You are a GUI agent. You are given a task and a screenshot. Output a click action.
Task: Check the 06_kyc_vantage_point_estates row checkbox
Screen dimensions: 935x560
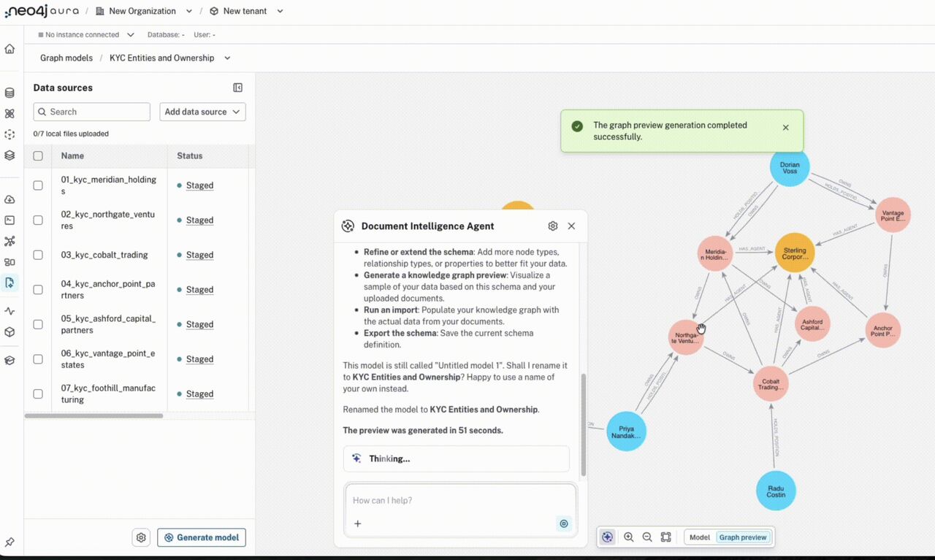tap(38, 359)
